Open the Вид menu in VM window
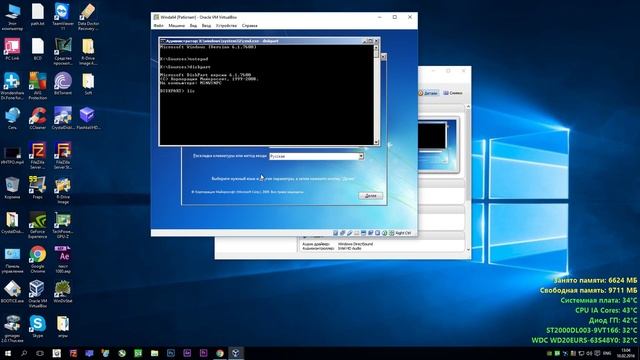 [x=193, y=25]
